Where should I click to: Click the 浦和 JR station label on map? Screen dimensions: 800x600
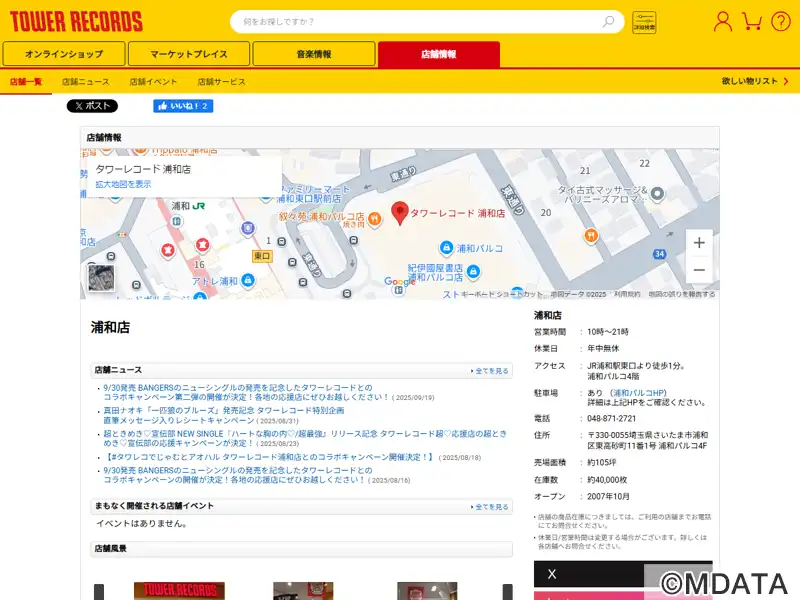click(188, 206)
